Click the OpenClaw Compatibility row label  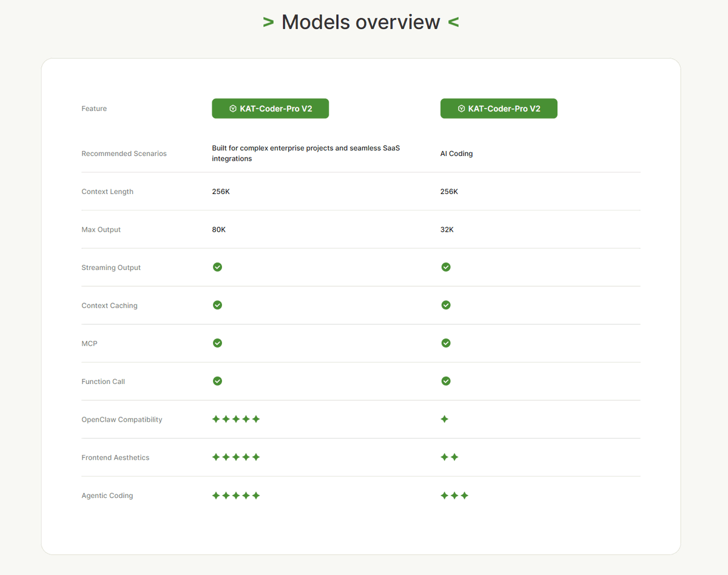pos(122,420)
